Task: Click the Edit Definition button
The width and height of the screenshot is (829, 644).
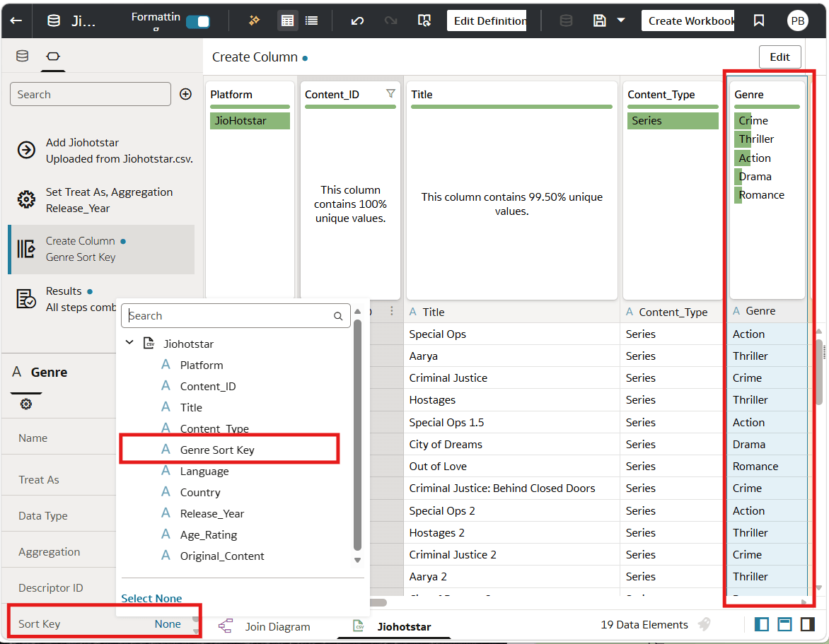Action: pyautogui.click(x=487, y=21)
